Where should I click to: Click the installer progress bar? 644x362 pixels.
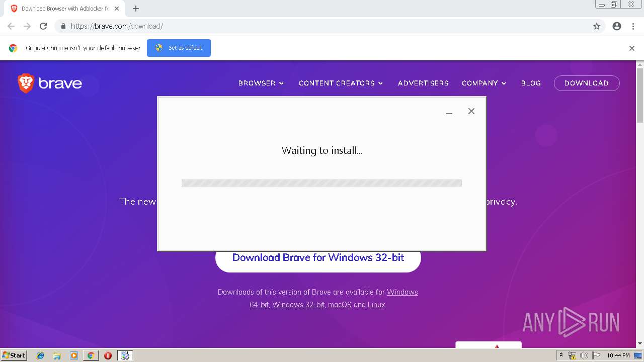coord(321,183)
